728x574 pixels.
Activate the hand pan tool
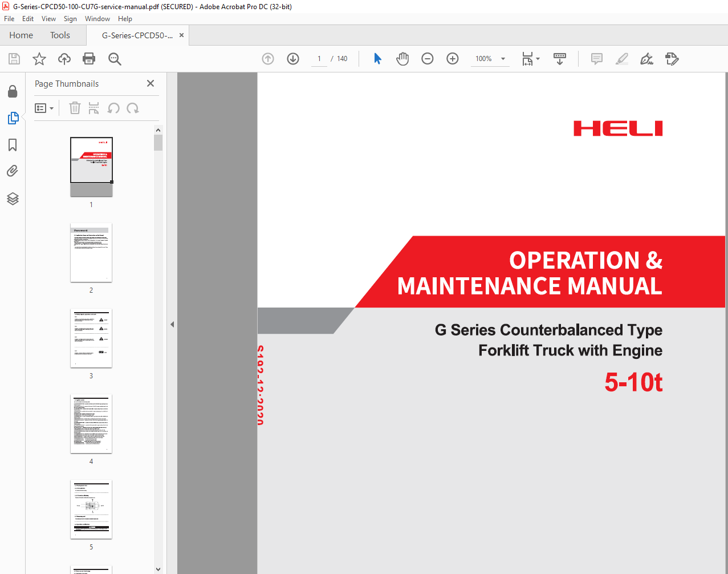[x=402, y=59]
